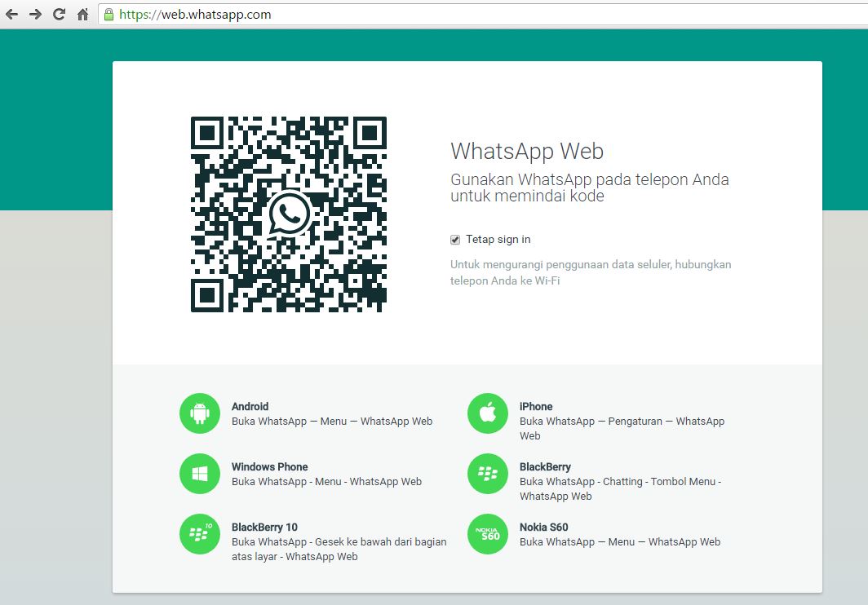Click 'Buka WhatsApp — Pengaturan — WhatsApp Web' text
868x605 pixels.
pyautogui.click(x=622, y=428)
